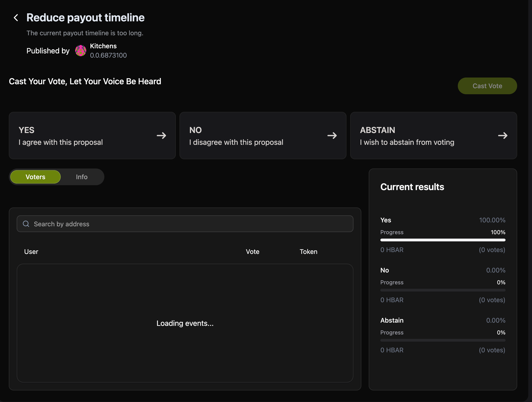Click the arrow on the ABSTAIN card
The height and width of the screenshot is (402, 532).
502,136
